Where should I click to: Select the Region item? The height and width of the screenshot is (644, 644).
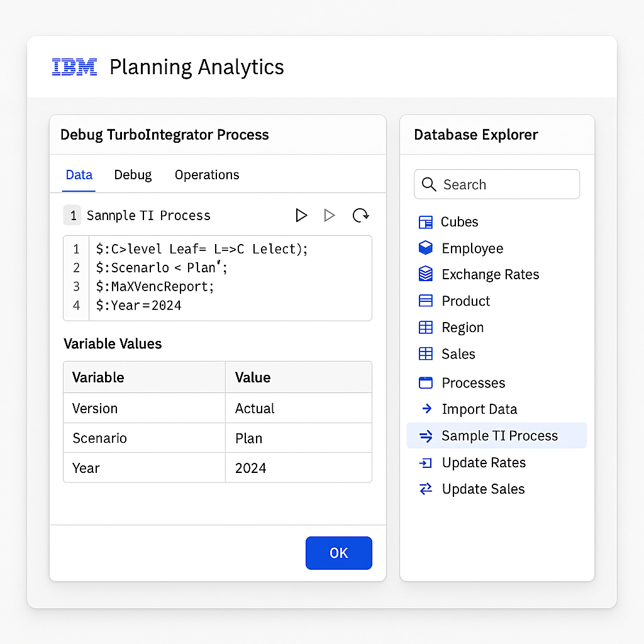pyautogui.click(x=462, y=328)
